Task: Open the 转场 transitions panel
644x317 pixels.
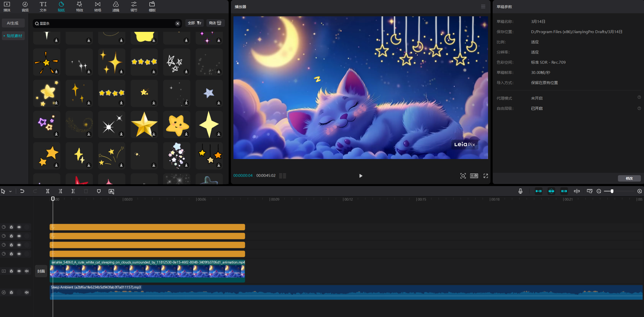Action: pos(98,7)
